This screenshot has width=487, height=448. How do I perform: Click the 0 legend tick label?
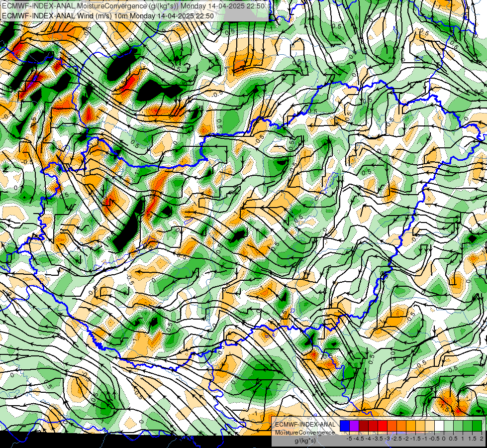(x=444, y=439)
